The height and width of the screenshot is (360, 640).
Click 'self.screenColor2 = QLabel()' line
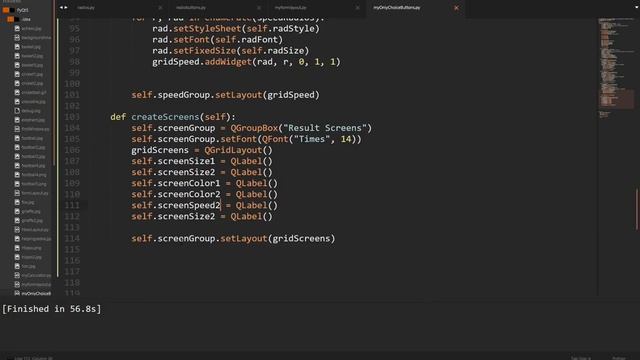tap(204, 194)
